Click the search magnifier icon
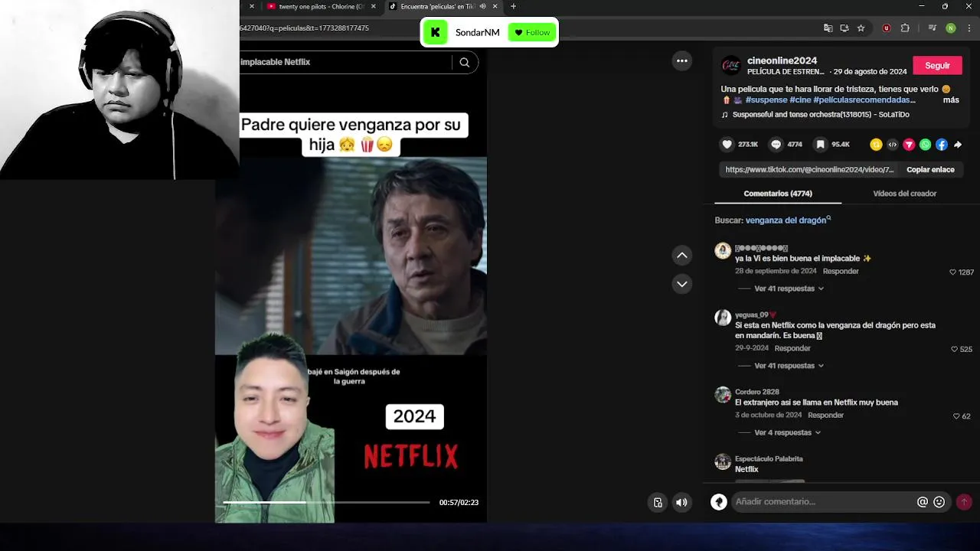Image resolution: width=980 pixels, height=551 pixels. [464, 63]
